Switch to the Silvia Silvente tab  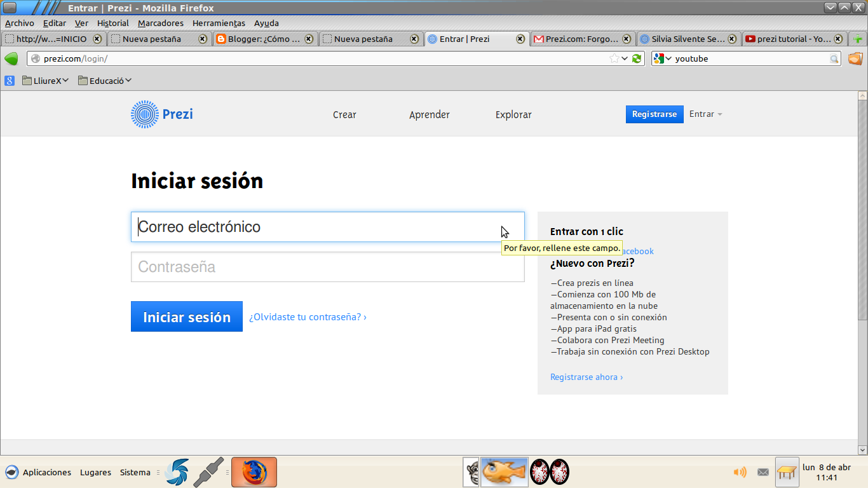(688, 39)
